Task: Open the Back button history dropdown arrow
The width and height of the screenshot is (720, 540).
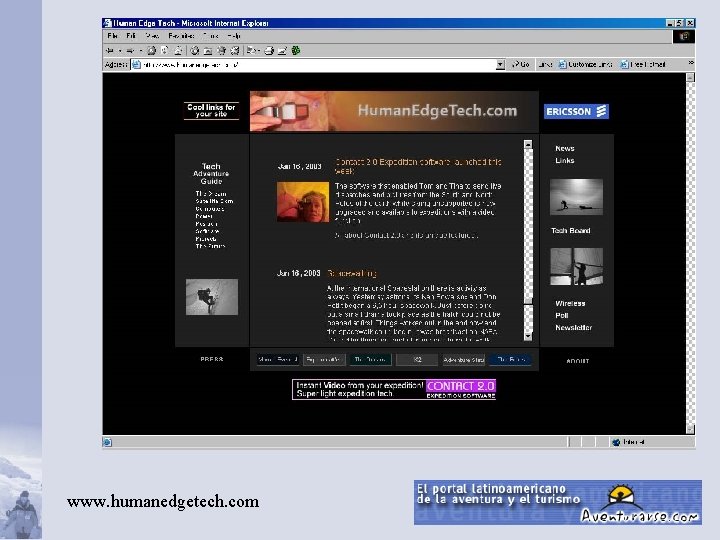Action: (x=119, y=51)
